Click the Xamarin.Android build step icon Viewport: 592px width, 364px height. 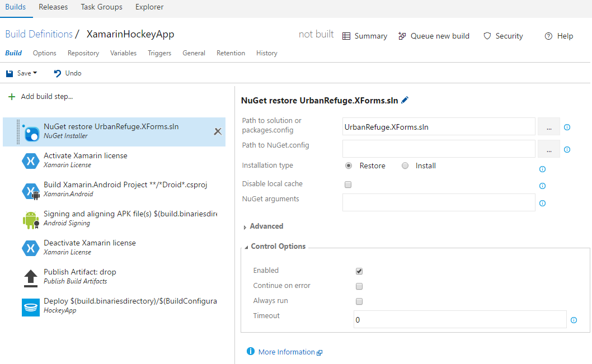31,191
